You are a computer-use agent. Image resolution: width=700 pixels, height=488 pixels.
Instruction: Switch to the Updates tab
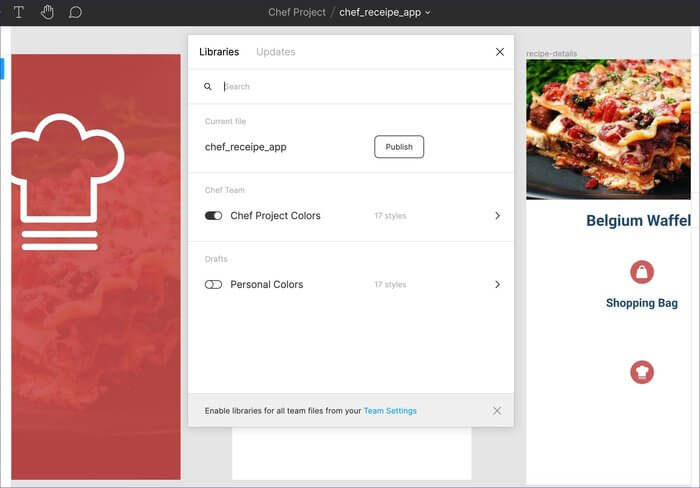[275, 52]
